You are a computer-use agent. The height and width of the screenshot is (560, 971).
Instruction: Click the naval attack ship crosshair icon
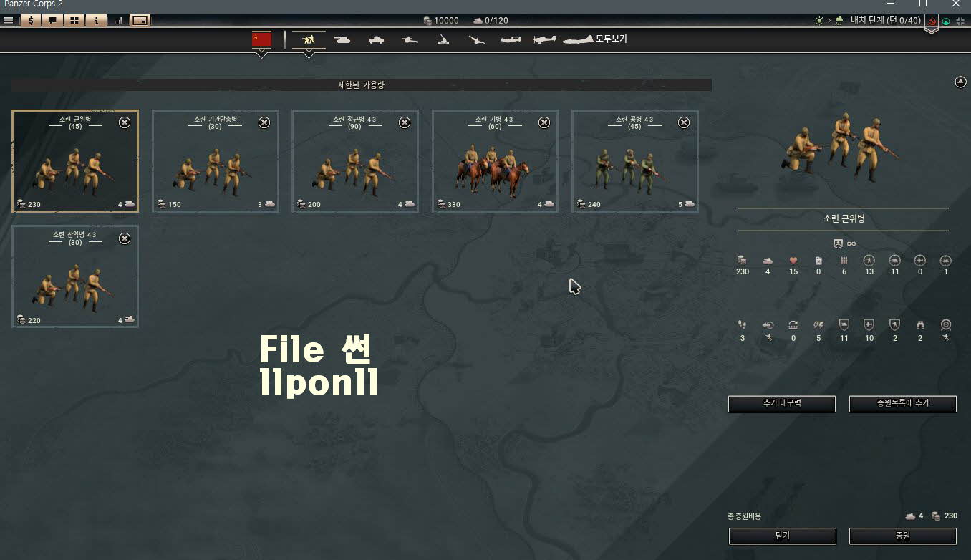coord(945,261)
